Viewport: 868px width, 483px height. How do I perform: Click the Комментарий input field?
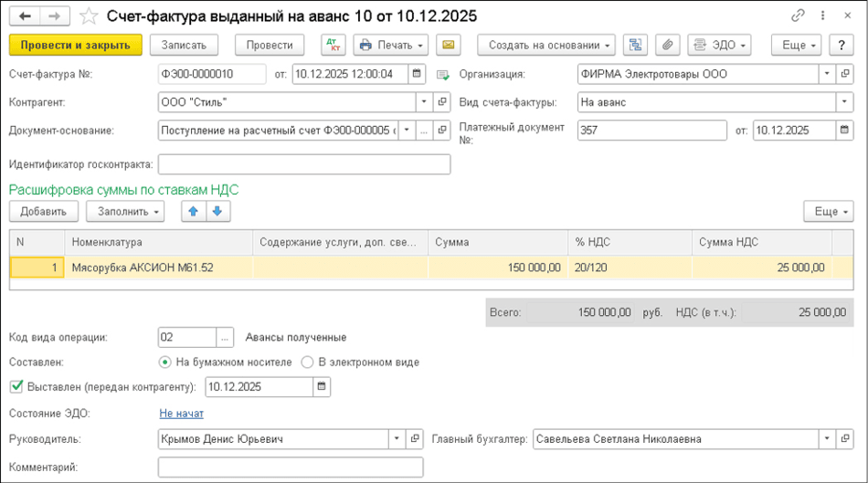tap(291, 467)
